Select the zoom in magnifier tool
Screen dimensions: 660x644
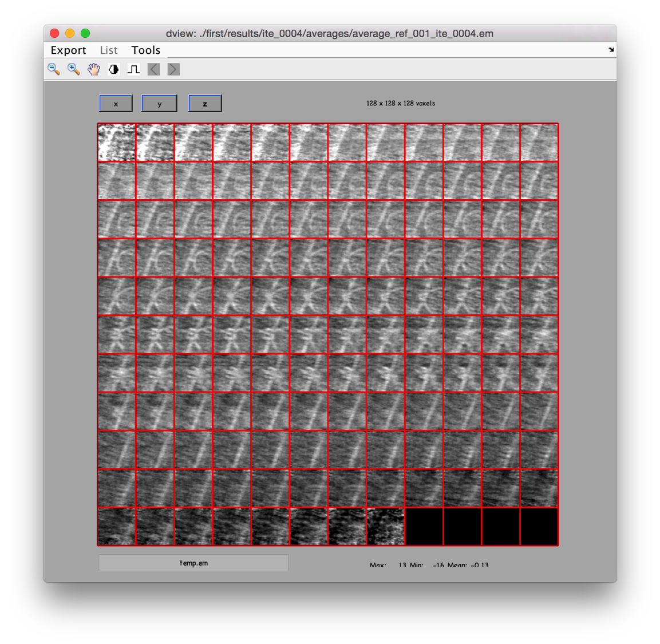click(74, 69)
